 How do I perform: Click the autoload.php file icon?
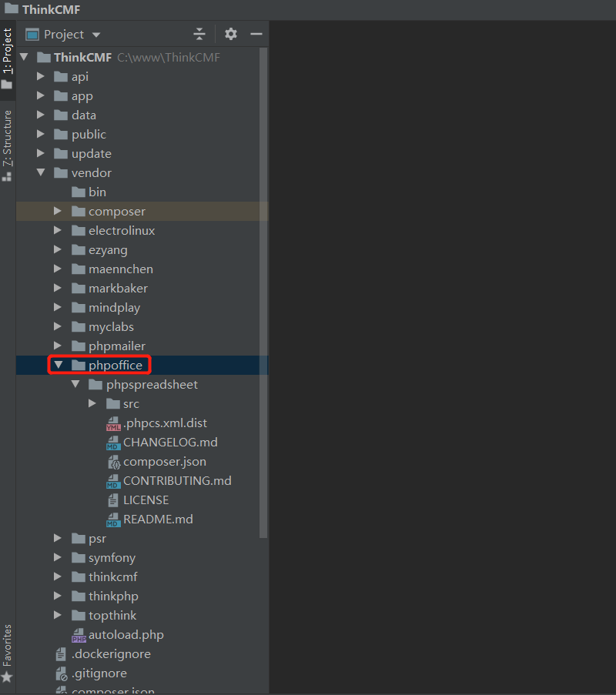pyautogui.click(x=79, y=635)
